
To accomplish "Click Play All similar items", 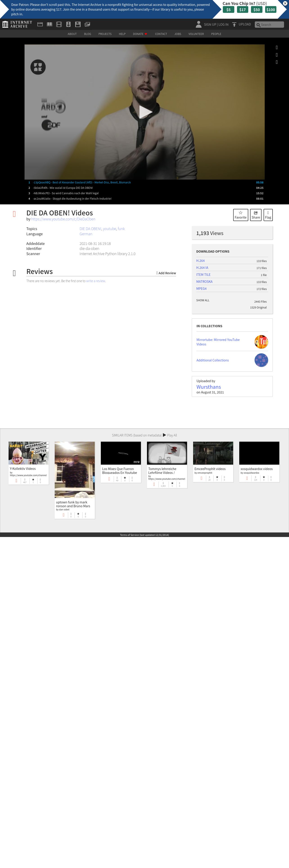I will 170,435.
